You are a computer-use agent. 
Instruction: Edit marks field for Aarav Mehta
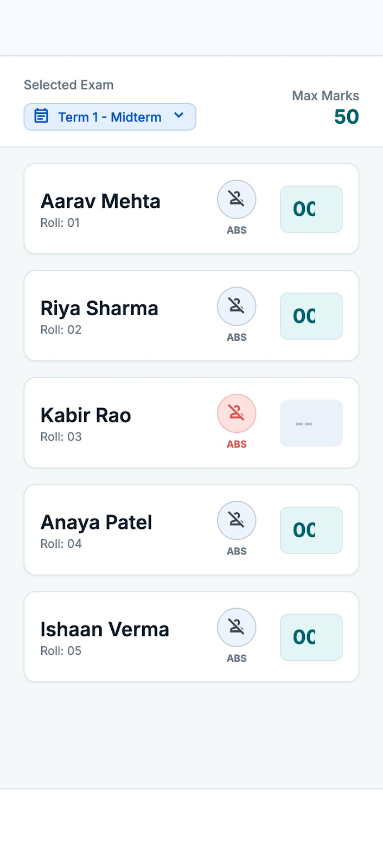tap(311, 209)
